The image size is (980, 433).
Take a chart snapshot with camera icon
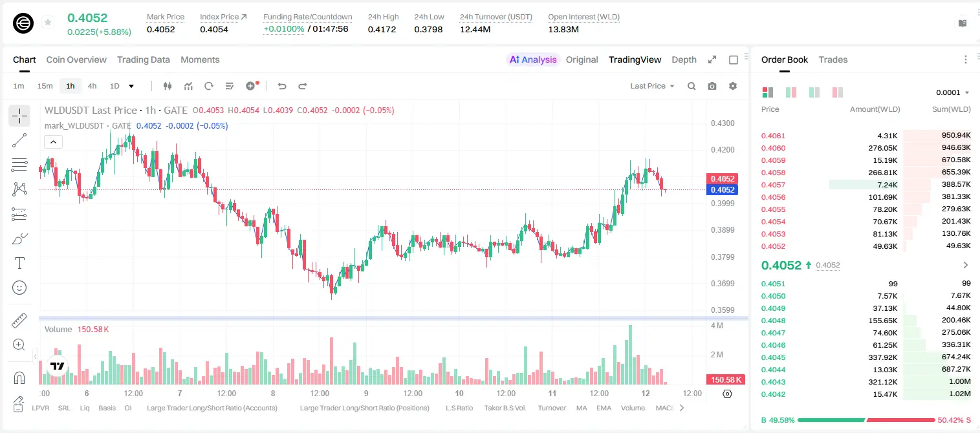point(712,86)
